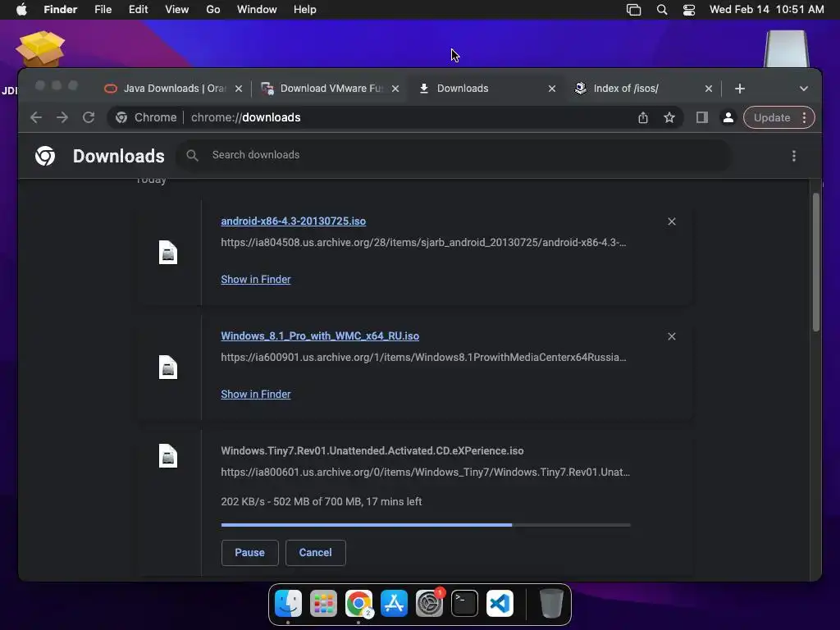Open Control Center in menu bar

click(689, 10)
